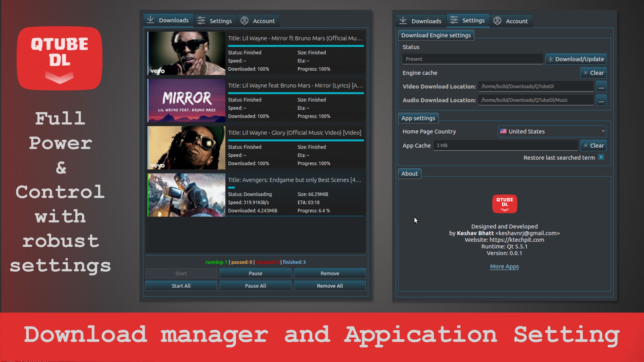Select the Avengers Endgame thumbnail
Viewport: 644px width, 362px height.
tap(186, 195)
